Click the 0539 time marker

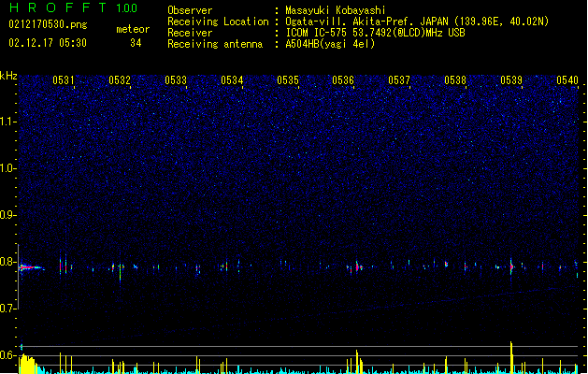pos(511,80)
